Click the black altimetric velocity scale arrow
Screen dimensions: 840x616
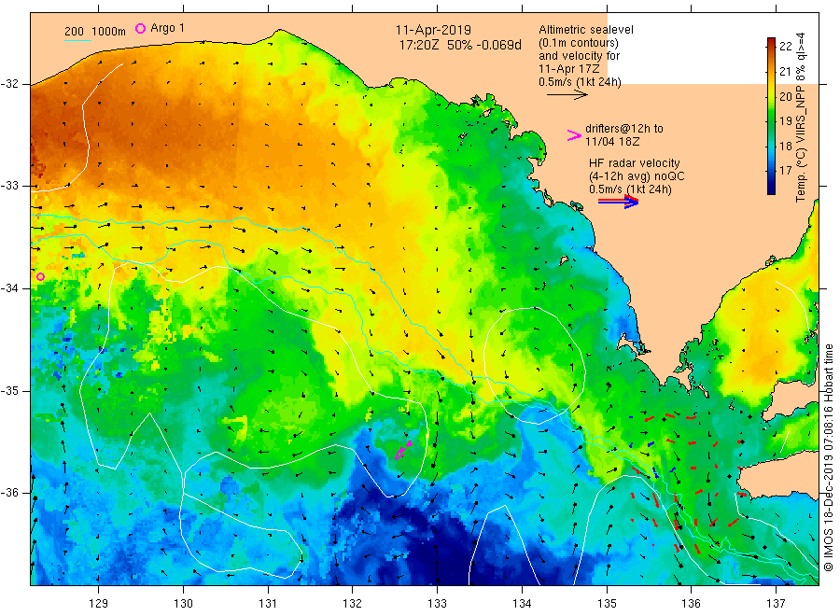click(x=567, y=95)
